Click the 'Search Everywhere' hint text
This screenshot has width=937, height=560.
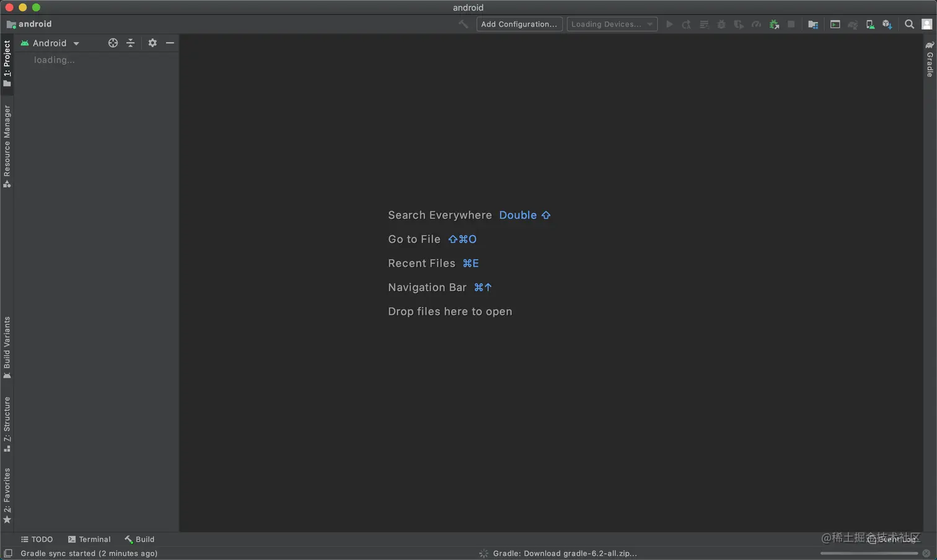(439, 215)
